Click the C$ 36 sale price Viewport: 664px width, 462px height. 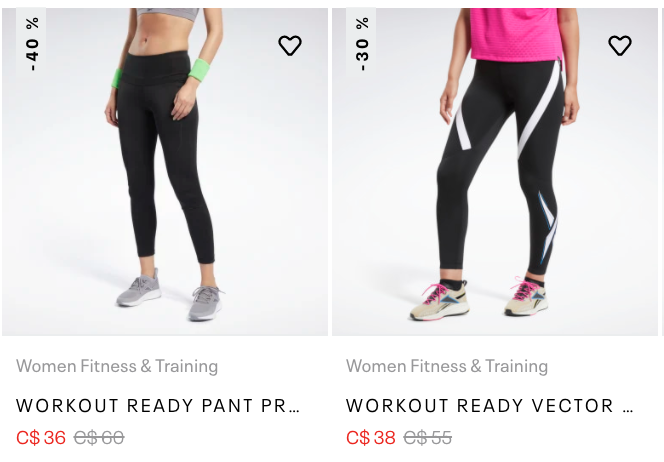pyautogui.click(x=41, y=437)
